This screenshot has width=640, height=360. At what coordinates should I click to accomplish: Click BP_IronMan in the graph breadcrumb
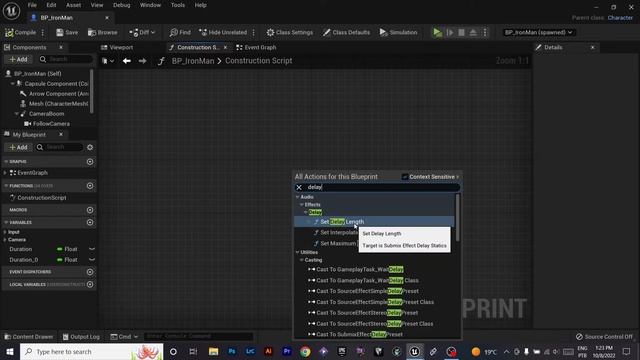point(193,61)
